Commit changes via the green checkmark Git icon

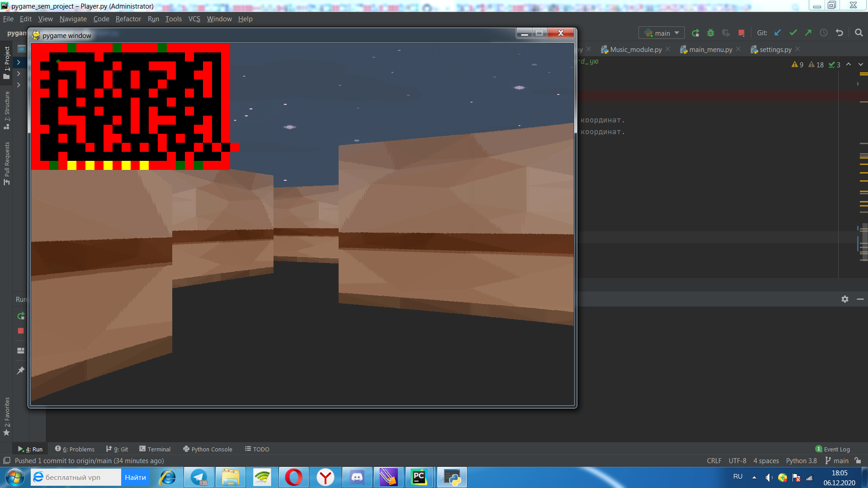pos(793,33)
